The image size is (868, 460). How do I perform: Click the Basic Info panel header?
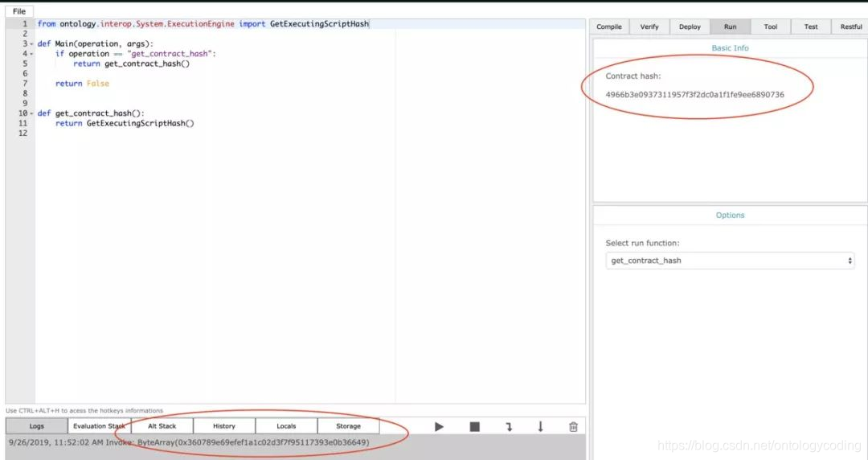pos(730,48)
